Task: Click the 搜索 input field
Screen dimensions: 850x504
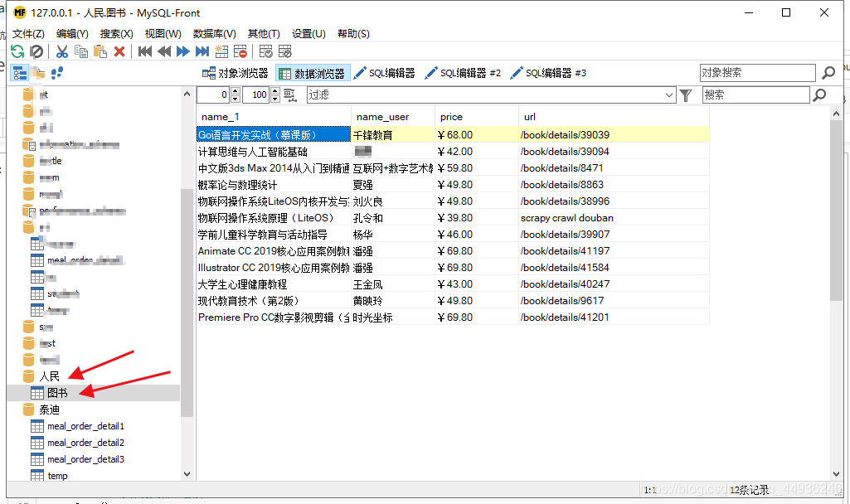Action: point(755,95)
